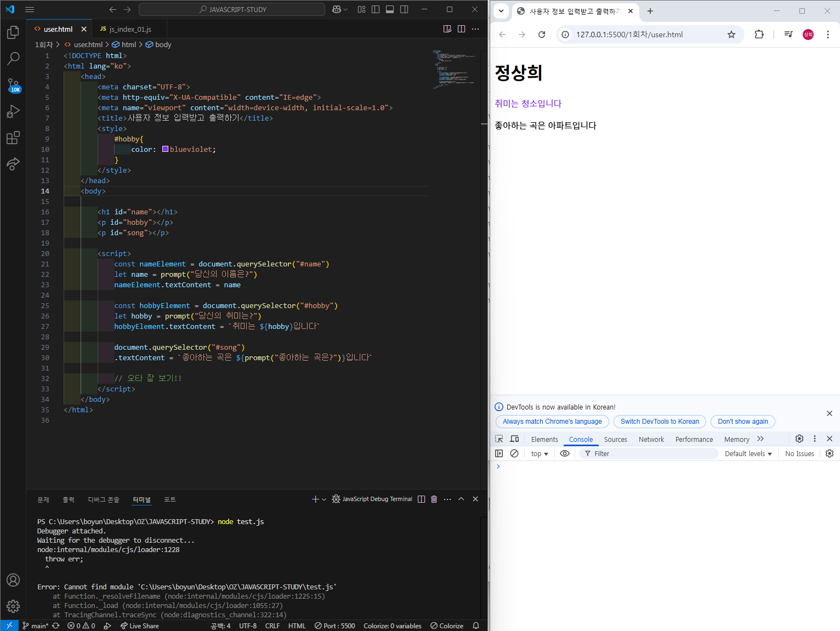
Task: Close the user.html editor tab
Action: point(84,29)
